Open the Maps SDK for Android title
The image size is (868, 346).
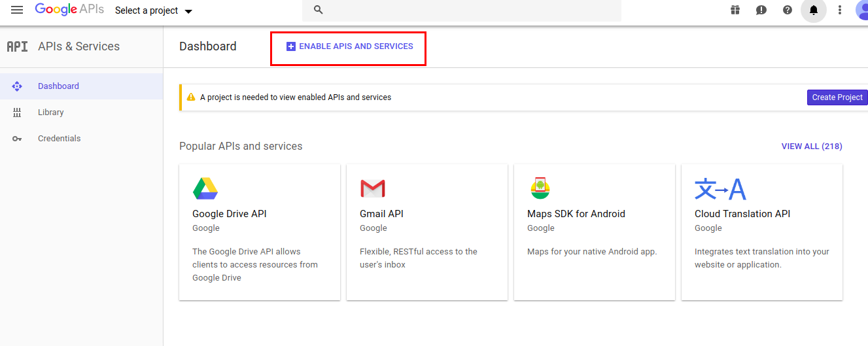tap(576, 214)
